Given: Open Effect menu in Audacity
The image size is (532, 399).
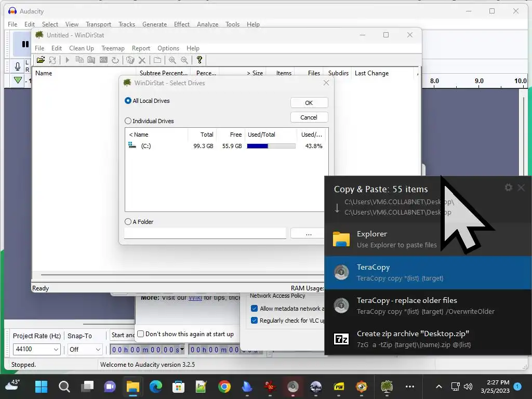Looking at the screenshot, I should (x=181, y=24).
